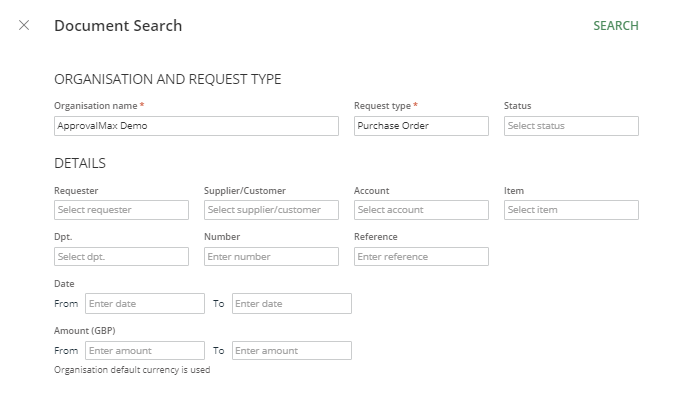Click the Amount To field
Image resolution: width=673 pixels, height=400 pixels.
pos(291,351)
